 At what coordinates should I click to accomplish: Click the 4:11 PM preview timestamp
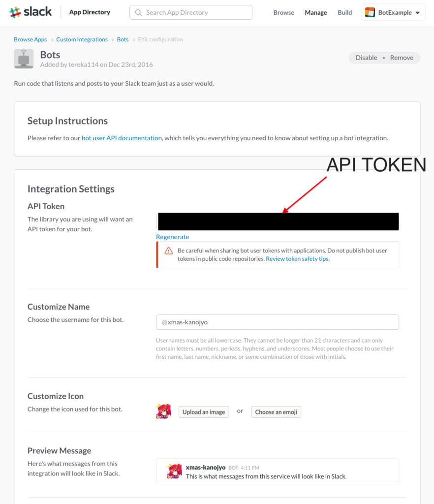click(x=250, y=468)
